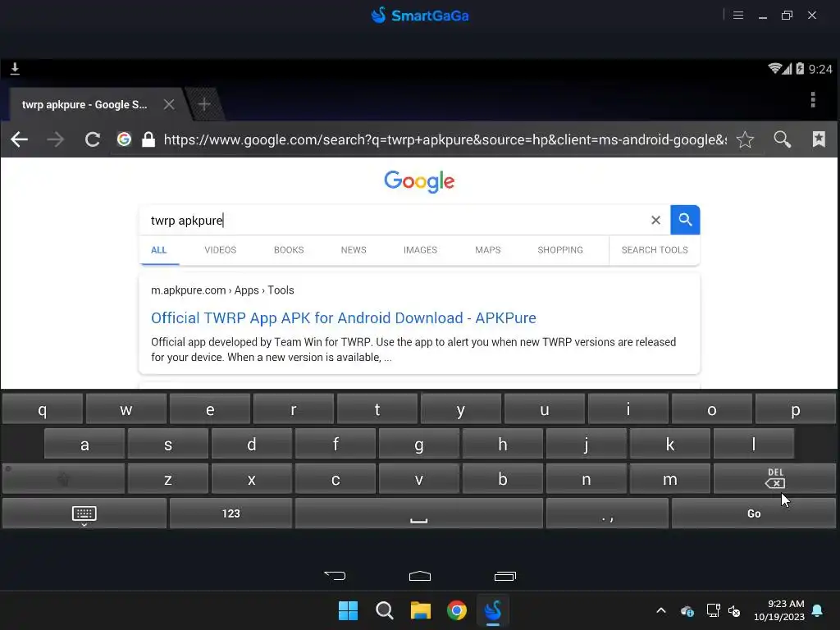
Task: Expand hidden system tray icons chevron
Action: point(661,610)
